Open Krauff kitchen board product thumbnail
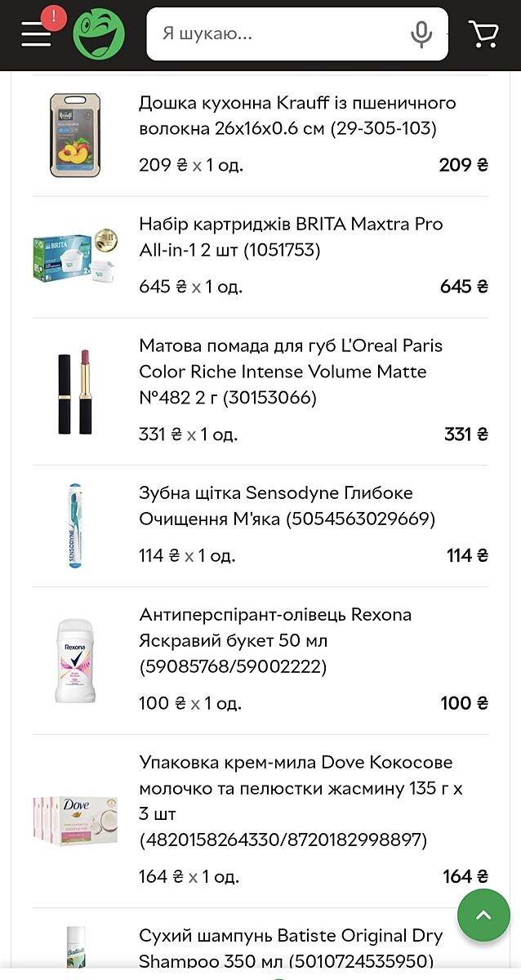The image size is (521, 980). click(75, 135)
